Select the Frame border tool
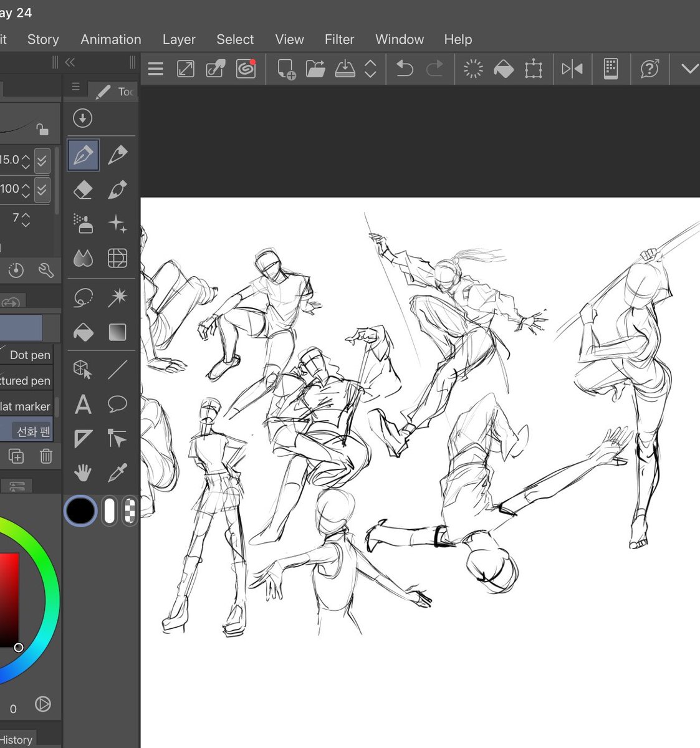Screen dimensions: 700x748 [x=83, y=439]
